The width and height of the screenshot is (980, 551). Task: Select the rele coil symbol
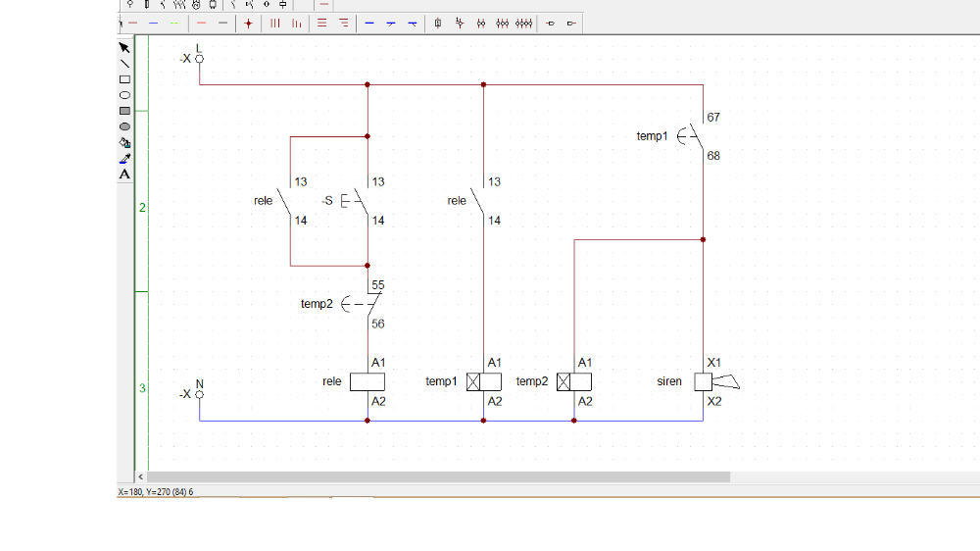[367, 381]
